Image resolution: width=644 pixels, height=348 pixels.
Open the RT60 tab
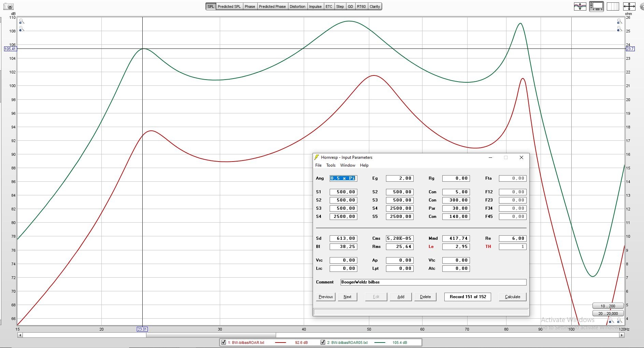click(361, 6)
